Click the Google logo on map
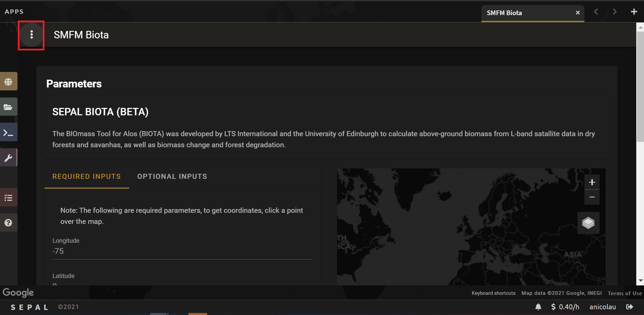This screenshot has width=644, height=315. (18, 292)
